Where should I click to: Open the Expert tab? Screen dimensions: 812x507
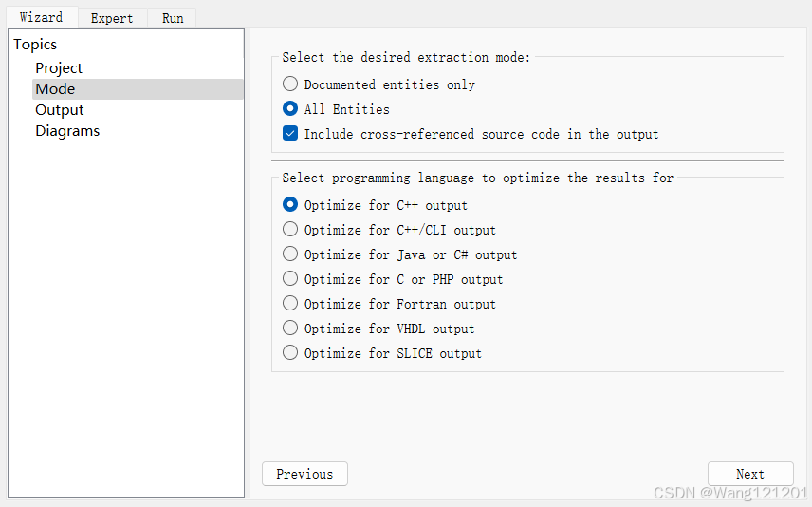(x=112, y=18)
